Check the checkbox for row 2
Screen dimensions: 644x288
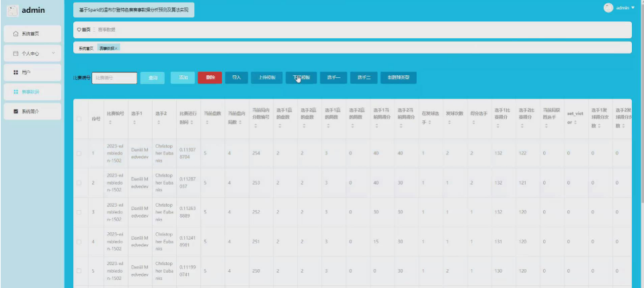coord(79,183)
